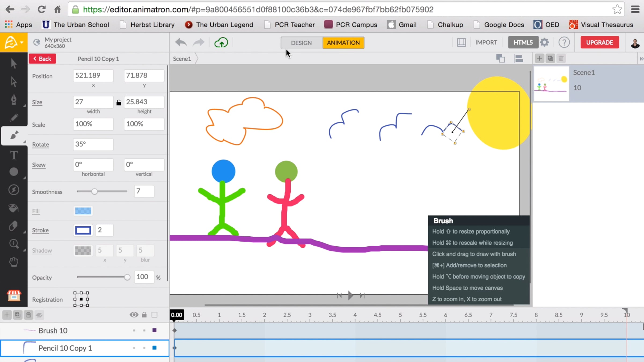Select the Text tool in toolbar
Image resolution: width=644 pixels, height=362 pixels.
point(14,155)
